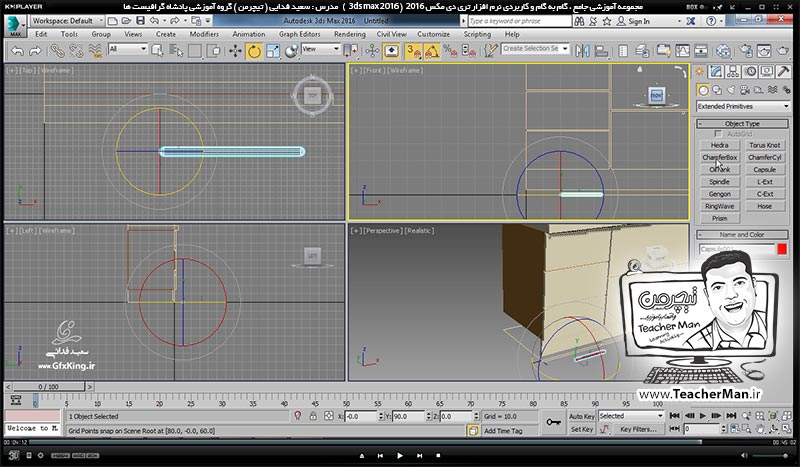
Task: Toggle Auto Key mode
Action: tap(581, 416)
